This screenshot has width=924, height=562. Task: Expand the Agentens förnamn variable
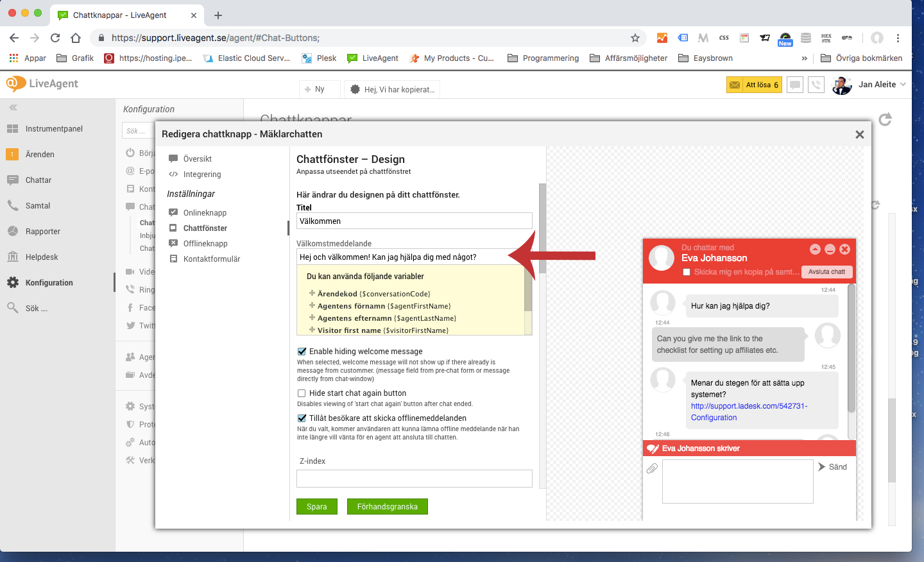(x=312, y=305)
